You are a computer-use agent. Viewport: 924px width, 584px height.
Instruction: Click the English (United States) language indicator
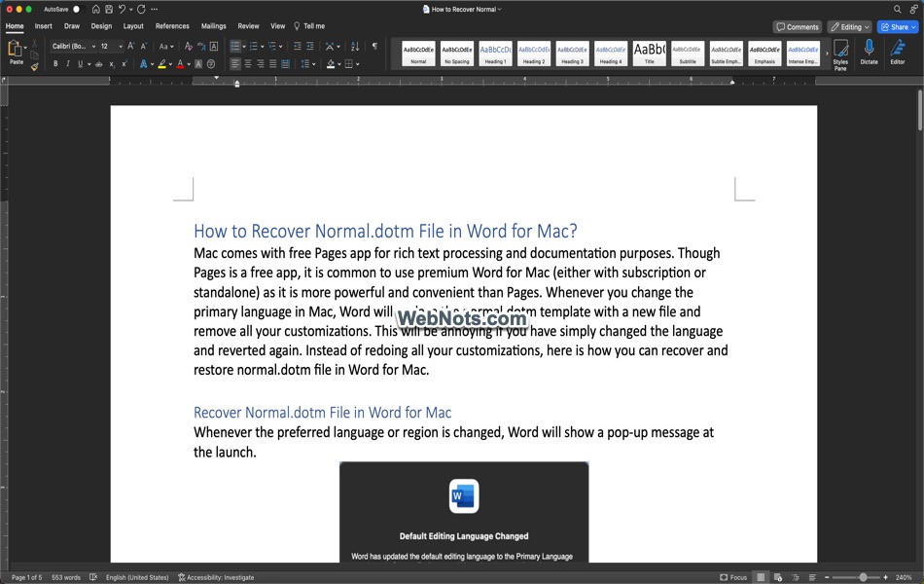click(137, 577)
